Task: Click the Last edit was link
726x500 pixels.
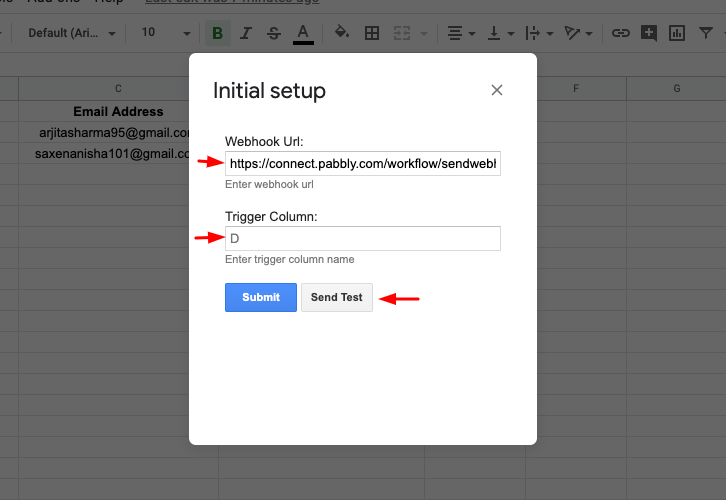Action: point(232,1)
